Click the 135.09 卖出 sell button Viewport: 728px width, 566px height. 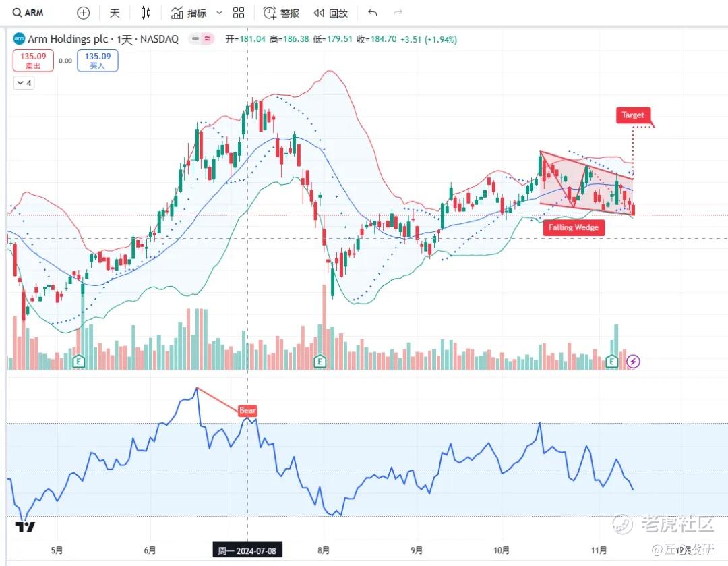coord(33,61)
